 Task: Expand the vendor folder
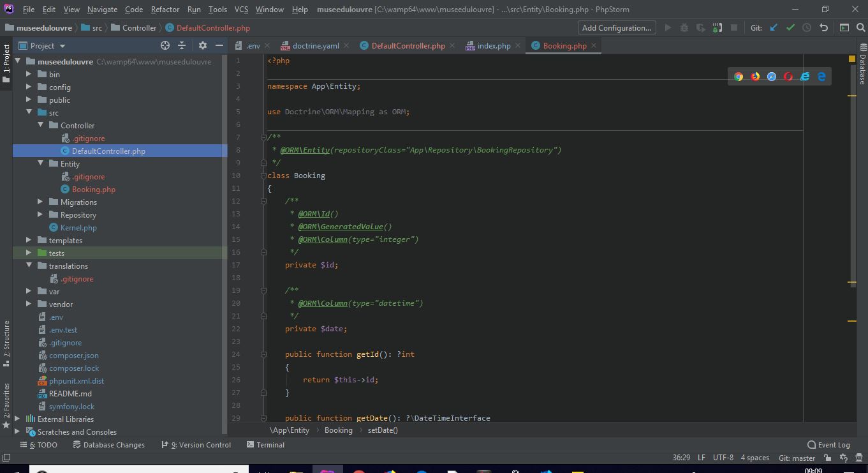29,304
